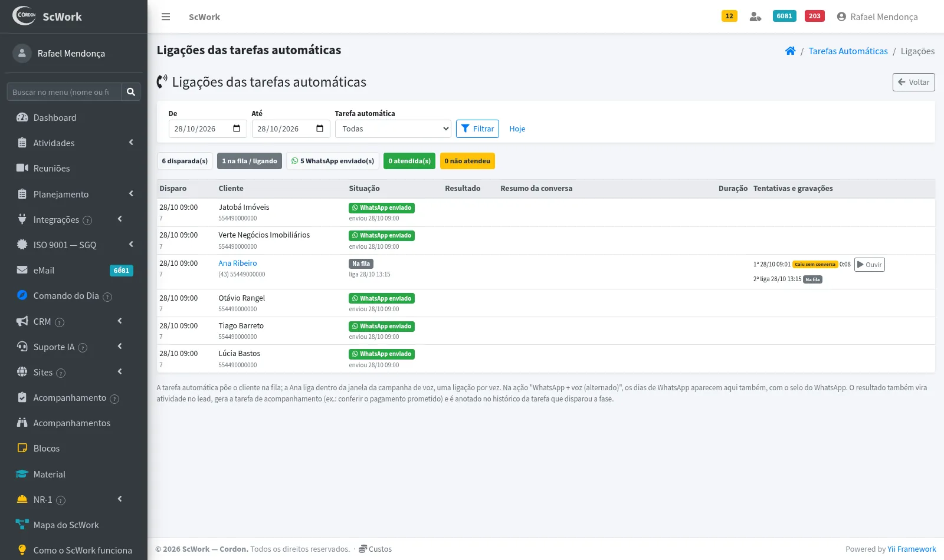Click the Acompanhamentos binoculars icon
The width and height of the screenshot is (944, 560).
coord(22,422)
